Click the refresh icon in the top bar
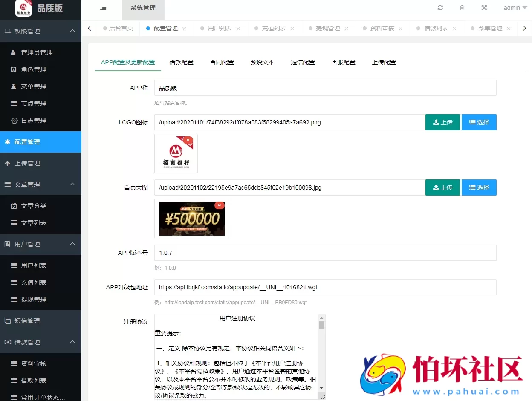The height and width of the screenshot is (401, 532). [x=440, y=8]
